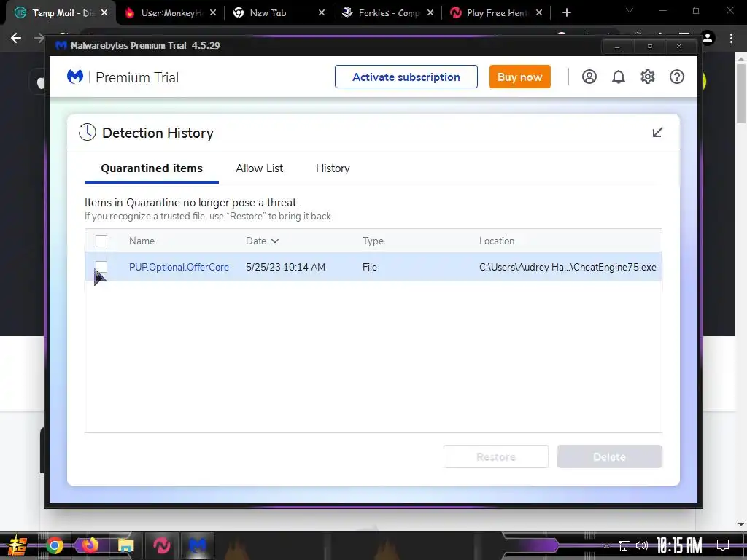The height and width of the screenshot is (560, 747).
Task: Tick the select-all checkbox in table header
Action: pyautogui.click(x=101, y=241)
